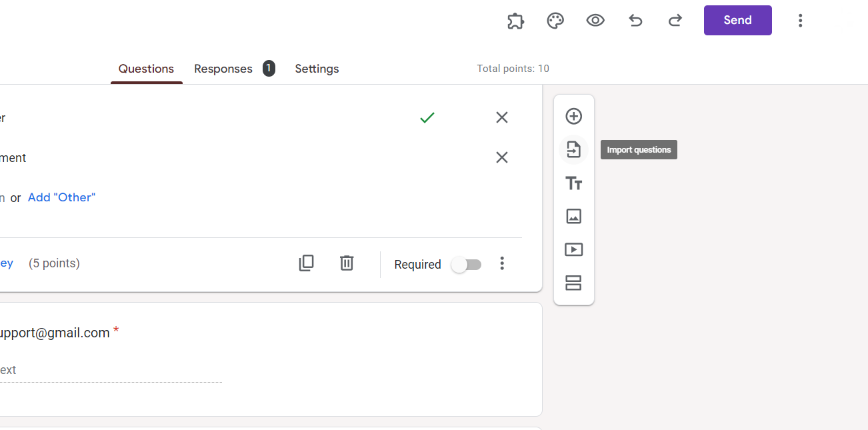Click the Add "Other" link

(61, 197)
